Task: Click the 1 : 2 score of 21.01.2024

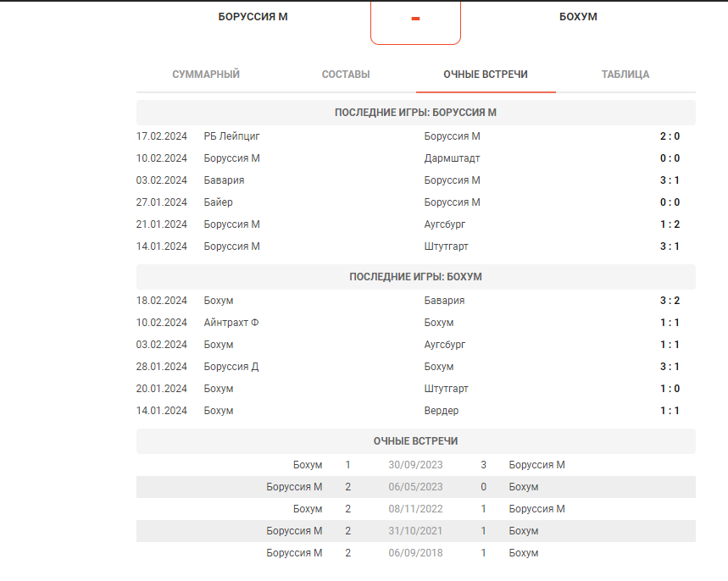Action: pyautogui.click(x=670, y=224)
